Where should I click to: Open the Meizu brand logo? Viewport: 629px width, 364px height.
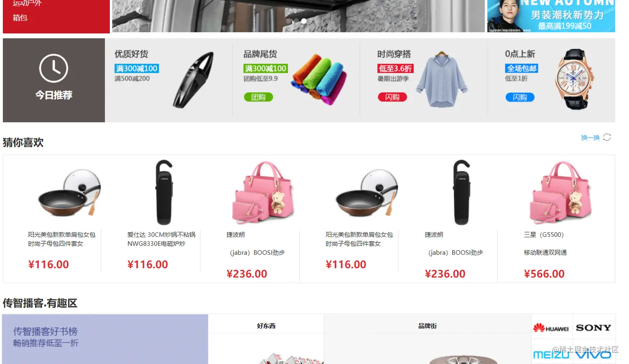coord(552,354)
